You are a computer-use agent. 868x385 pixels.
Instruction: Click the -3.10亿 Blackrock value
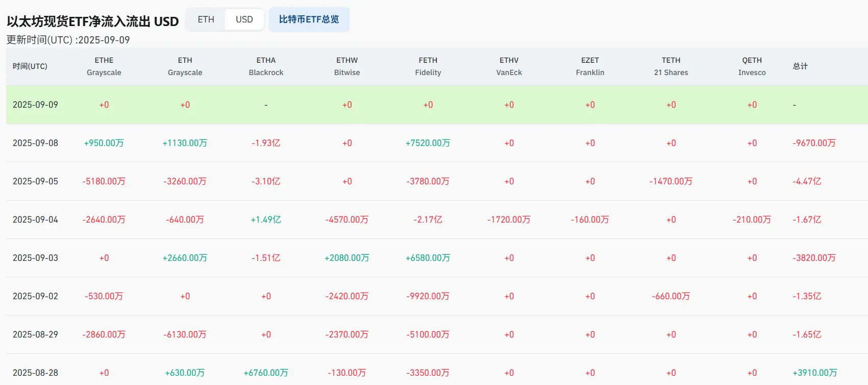pyautogui.click(x=266, y=181)
